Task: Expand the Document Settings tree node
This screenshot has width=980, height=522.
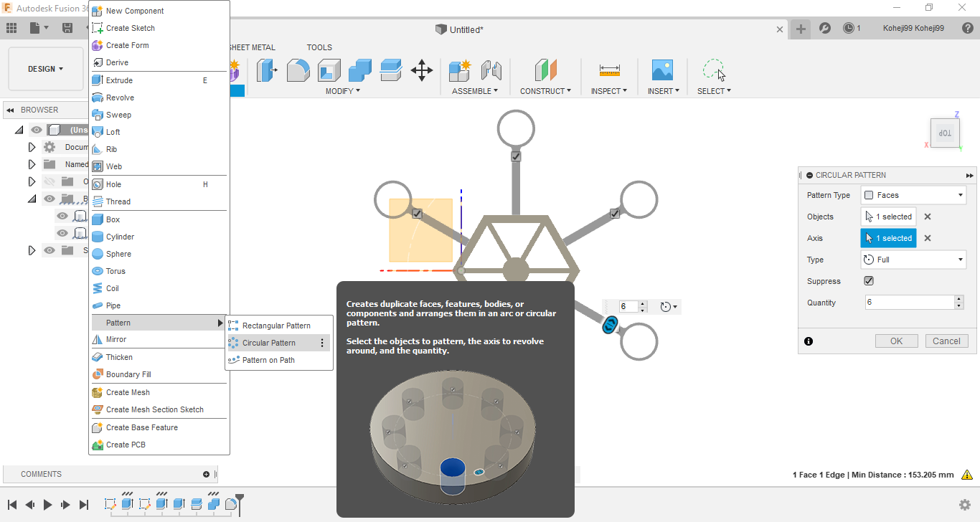Action: coord(32,147)
